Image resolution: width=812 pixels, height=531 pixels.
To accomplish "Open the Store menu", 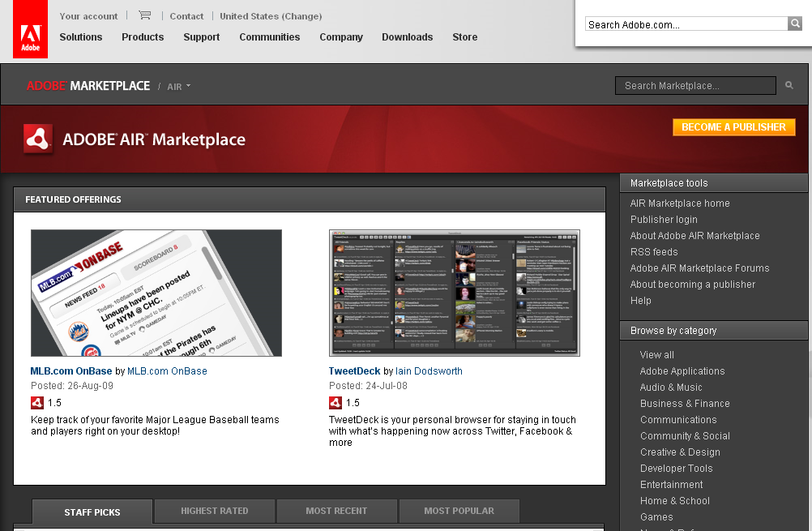I will click(464, 36).
